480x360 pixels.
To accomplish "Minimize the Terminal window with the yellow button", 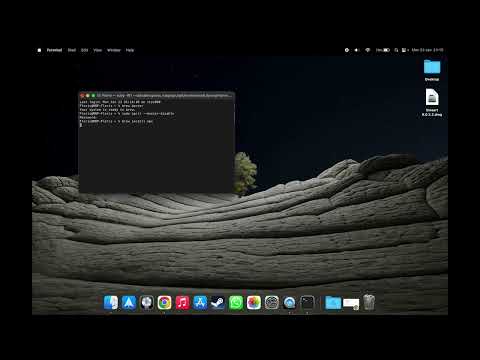I will point(88,95).
